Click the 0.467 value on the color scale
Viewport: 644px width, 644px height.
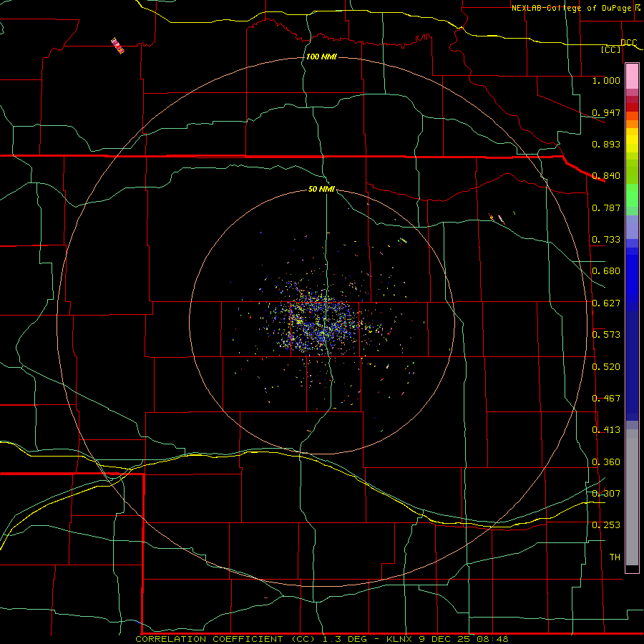[x=606, y=399]
